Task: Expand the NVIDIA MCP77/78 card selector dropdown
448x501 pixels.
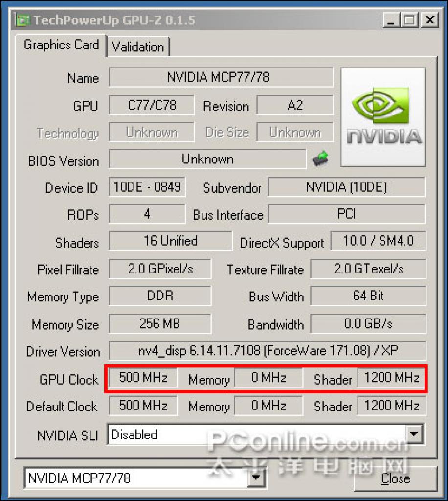Action: tap(256, 478)
